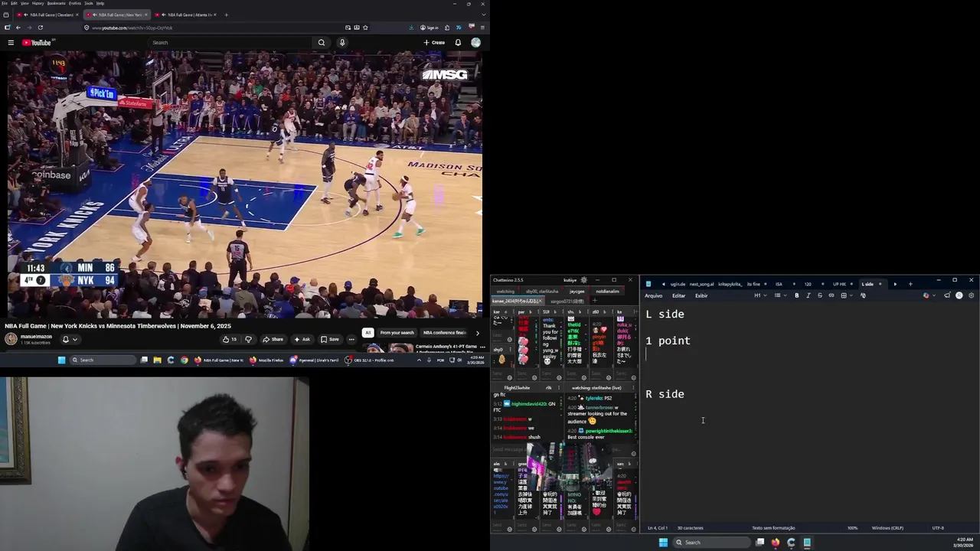Click Editar menu in Notepad

pos(678,295)
